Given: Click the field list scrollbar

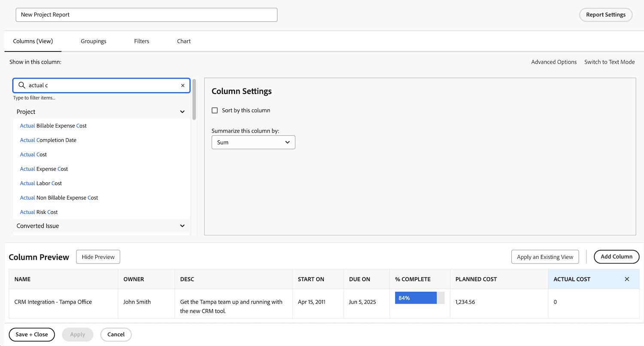Looking at the screenshot, I should [194, 100].
